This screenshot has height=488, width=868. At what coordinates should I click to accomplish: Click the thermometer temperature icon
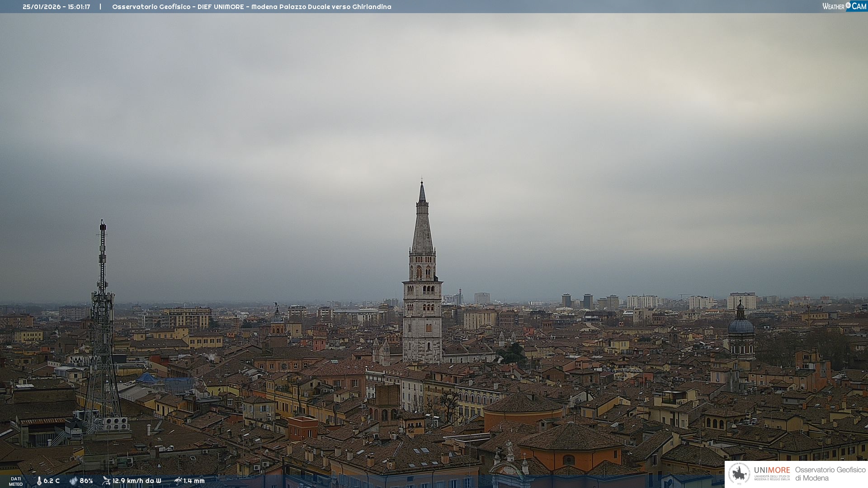pos(39,481)
